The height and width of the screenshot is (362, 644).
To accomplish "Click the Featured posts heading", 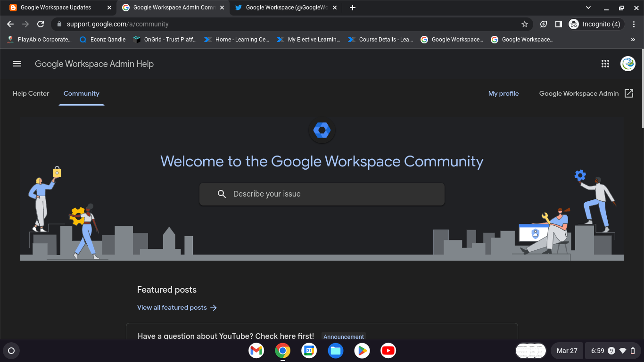I will [167, 290].
